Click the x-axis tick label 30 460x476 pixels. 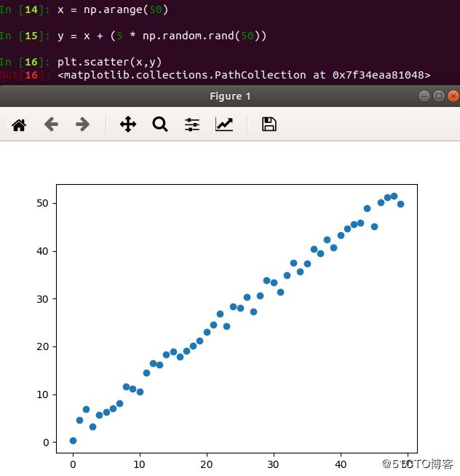click(x=274, y=464)
